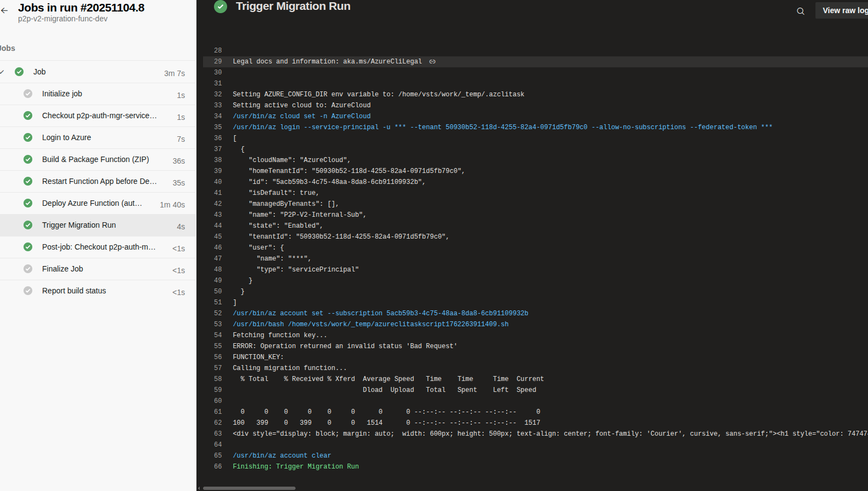Image resolution: width=868 pixels, height=491 pixels.
Task: Click the status icon for Checkout p2p-auth-mgr-service
Action: (28, 115)
